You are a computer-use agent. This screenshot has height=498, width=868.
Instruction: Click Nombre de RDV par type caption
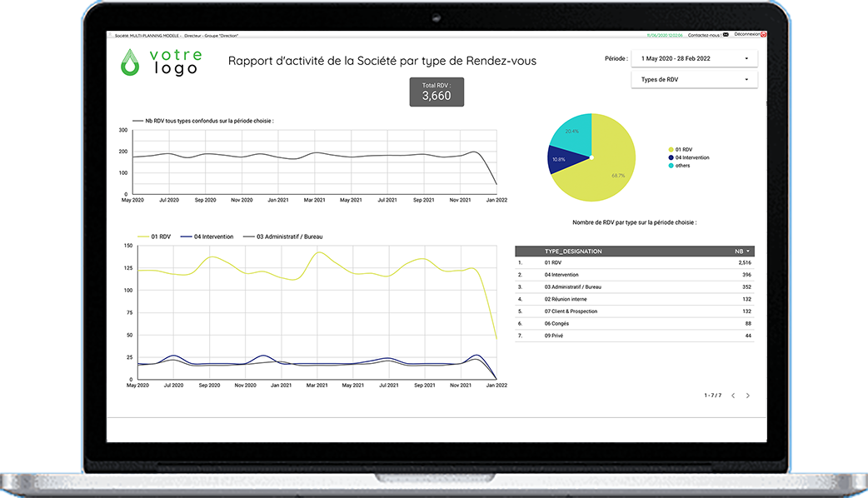(x=635, y=222)
